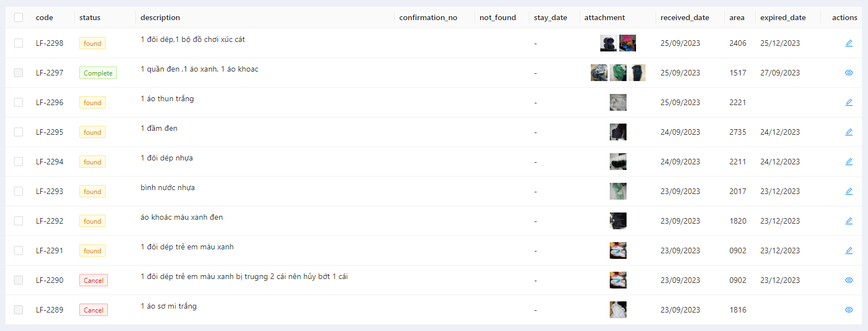Click description '1 đôi dép nhựa'

click(x=167, y=158)
